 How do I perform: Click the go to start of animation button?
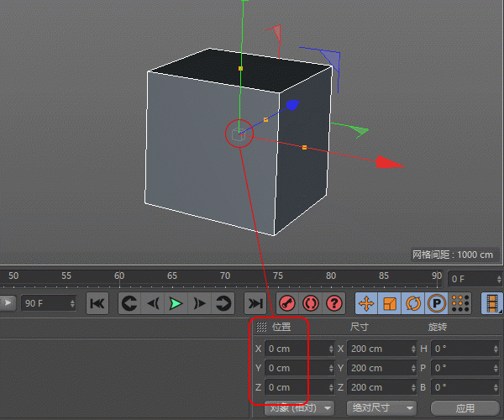97,303
